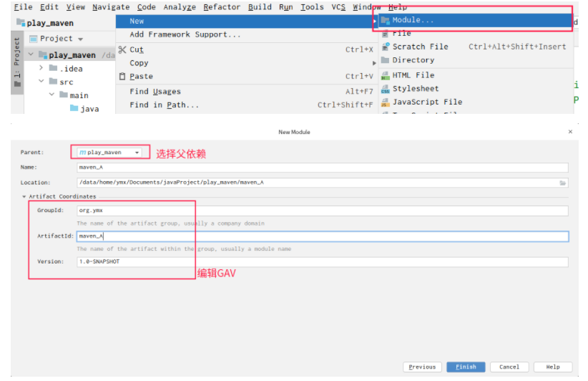Click the JavaScript File icon
Image resolution: width=588 pixels, height=381 pixels.
pyautogui.click(x=386, y=102)
